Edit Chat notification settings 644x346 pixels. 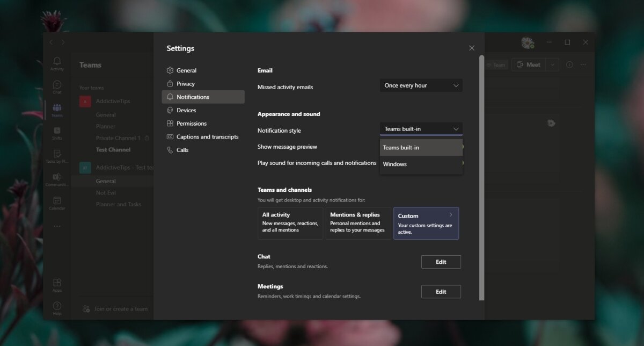coord(441,262)
